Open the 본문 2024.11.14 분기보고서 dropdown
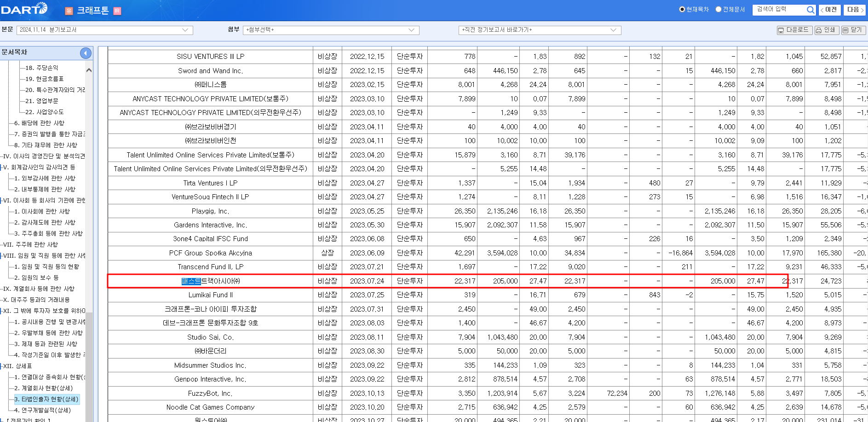Screen dimensions: 868x422 point(105,30)
